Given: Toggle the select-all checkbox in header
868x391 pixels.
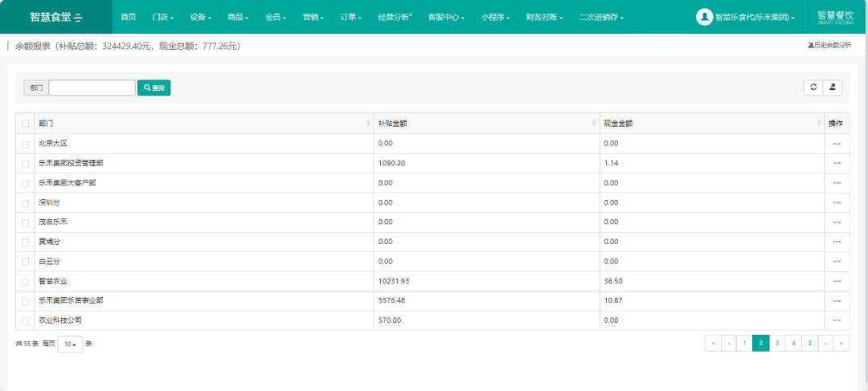Looking at the screenshot, I should [25, 124].
